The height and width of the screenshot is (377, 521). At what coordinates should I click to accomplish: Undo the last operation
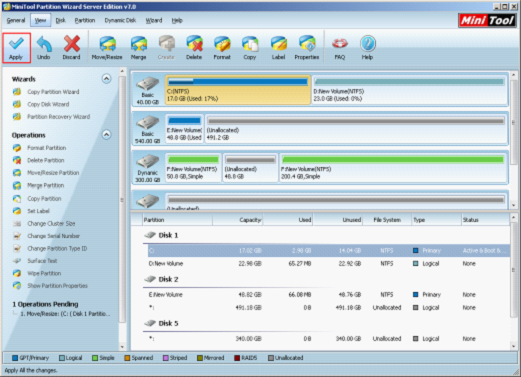tap(44, 48)
